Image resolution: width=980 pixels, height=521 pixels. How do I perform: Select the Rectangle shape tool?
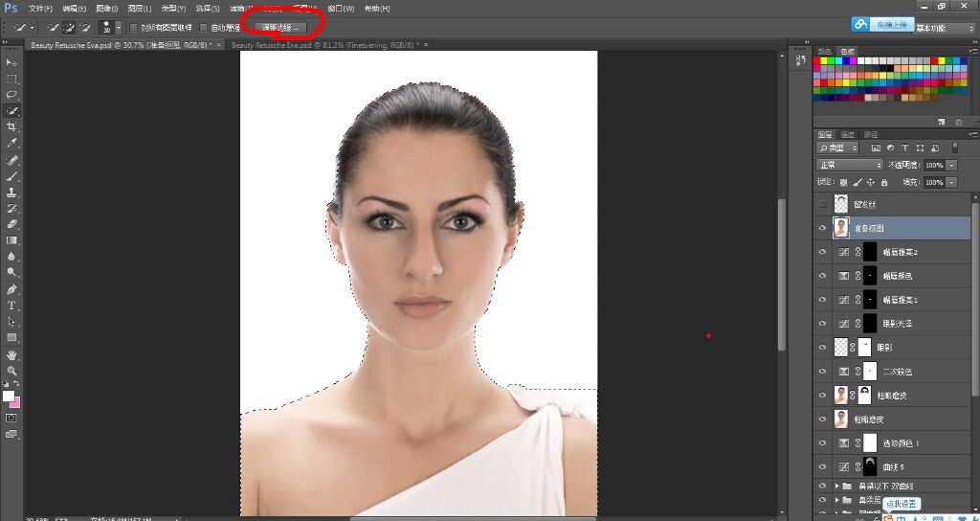coord(11,338)
